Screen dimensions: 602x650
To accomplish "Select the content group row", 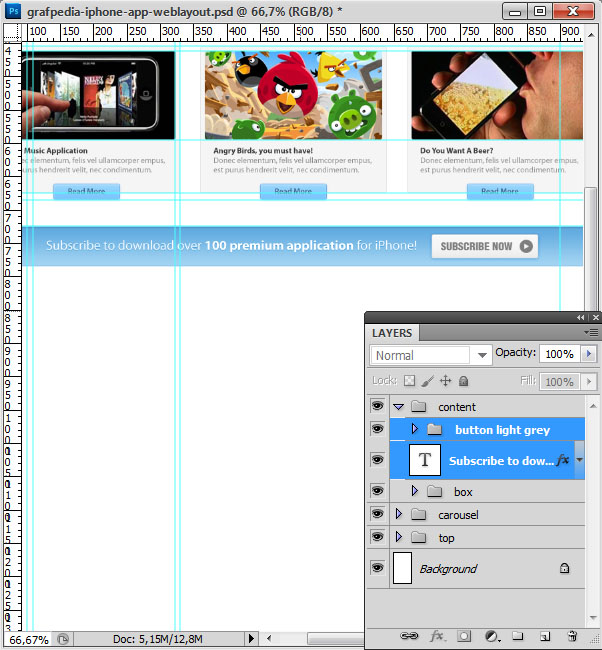I will pyautogui.click(x=487, y=407).
